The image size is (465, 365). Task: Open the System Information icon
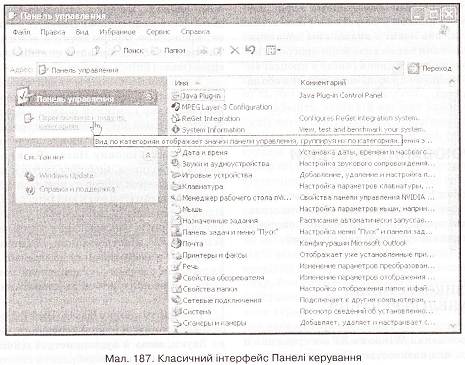tap(175, 130)
